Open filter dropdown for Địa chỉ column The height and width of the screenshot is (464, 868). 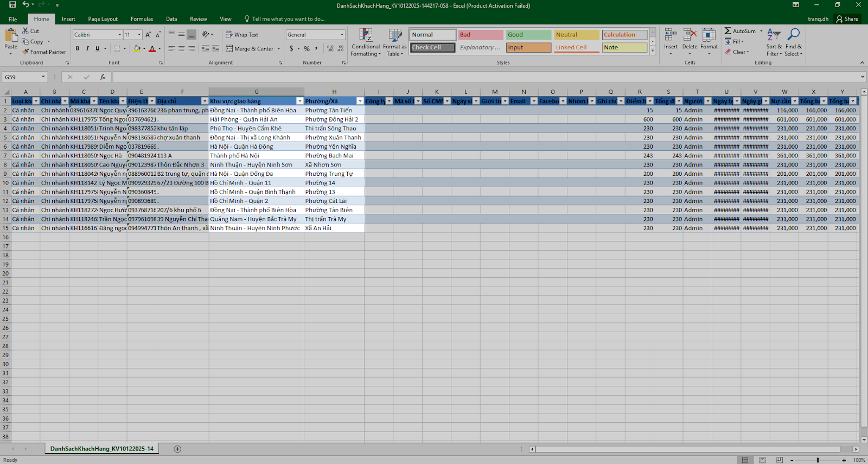(205, 101)
